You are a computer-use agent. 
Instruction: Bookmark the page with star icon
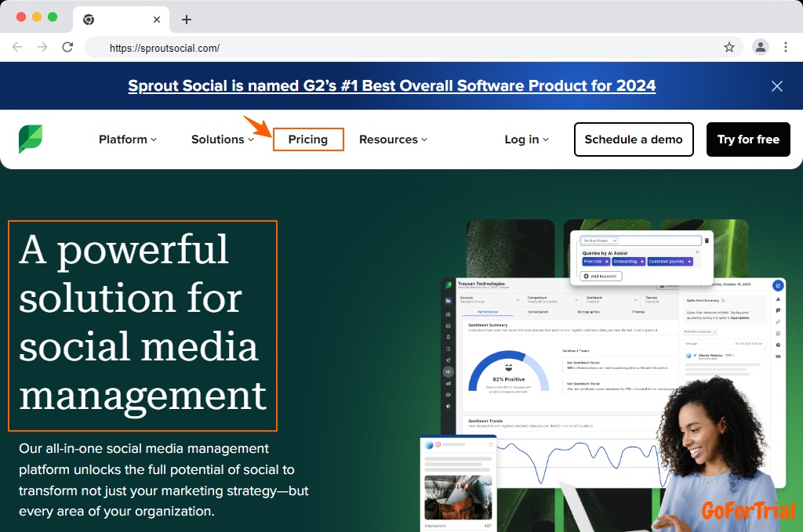click(x=729, y=48)
